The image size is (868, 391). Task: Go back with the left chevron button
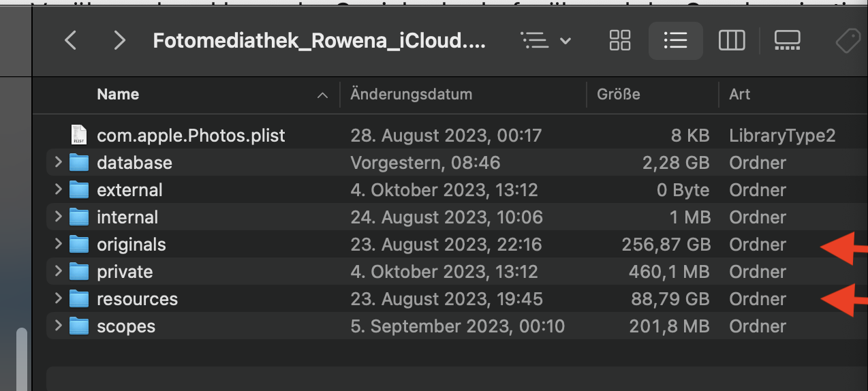tap(70, 42)
